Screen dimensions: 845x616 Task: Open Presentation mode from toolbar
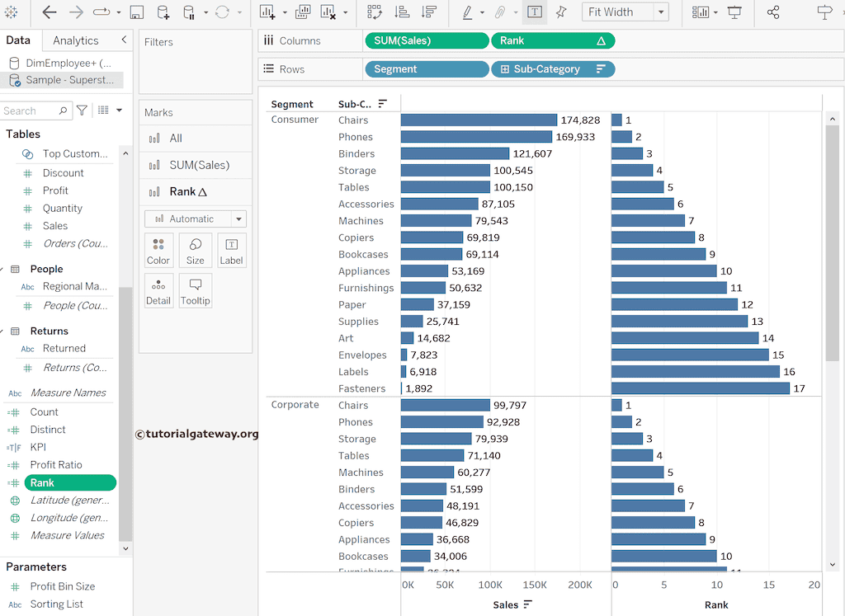click(x=734, y=12)
